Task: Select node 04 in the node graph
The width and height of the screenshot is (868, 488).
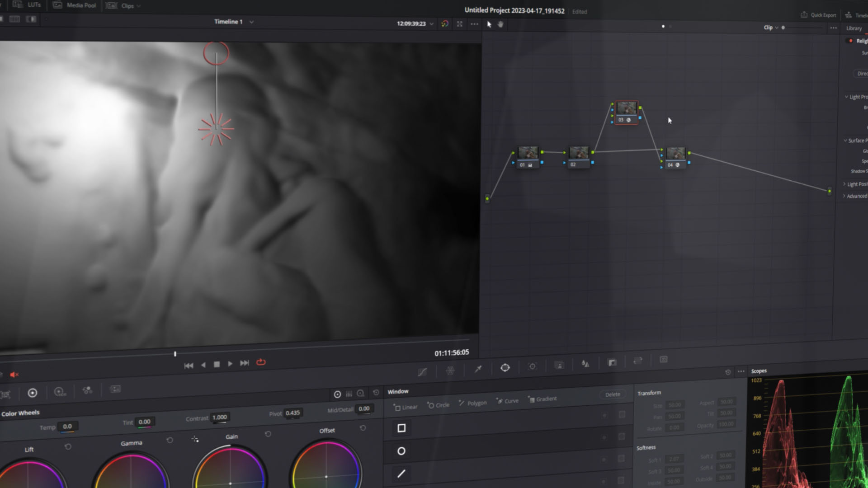Action: tap(675, 158)
